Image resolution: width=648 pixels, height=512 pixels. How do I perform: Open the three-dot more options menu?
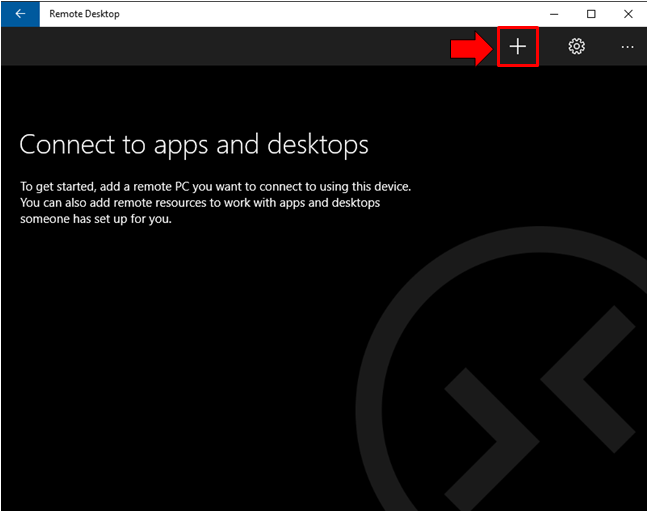(x=627, y=47)
